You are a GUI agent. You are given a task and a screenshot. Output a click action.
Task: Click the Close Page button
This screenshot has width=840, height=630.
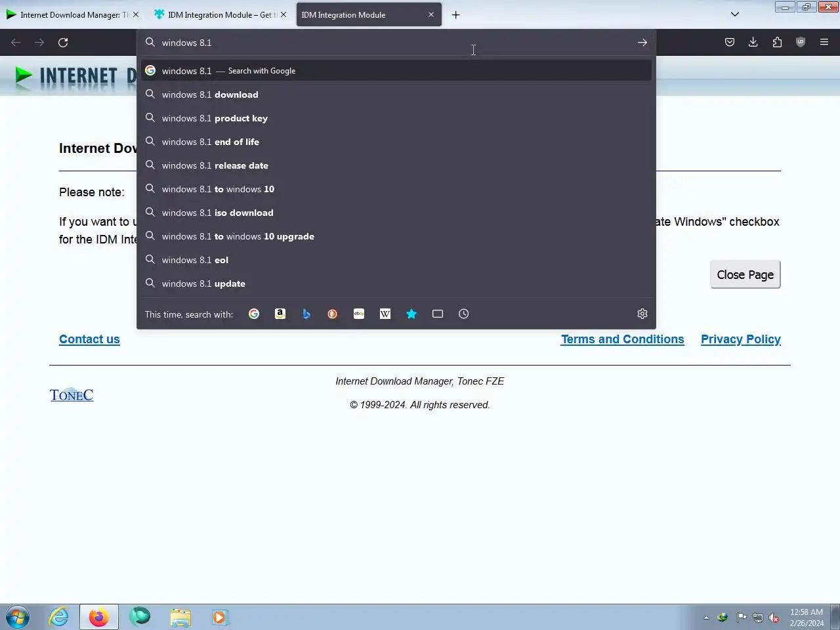[745, 274]
